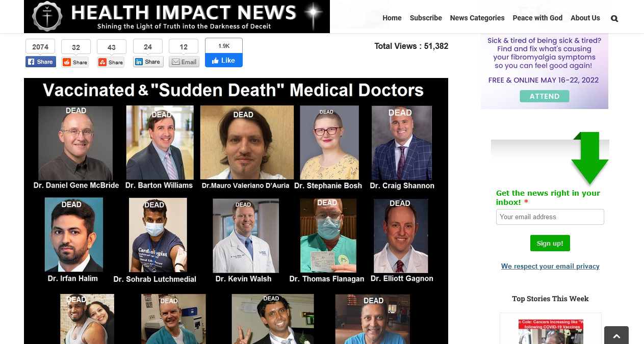Click the scroll-to-top arrow button
This screenshot has width=644, height=344.
pos(616,336)
